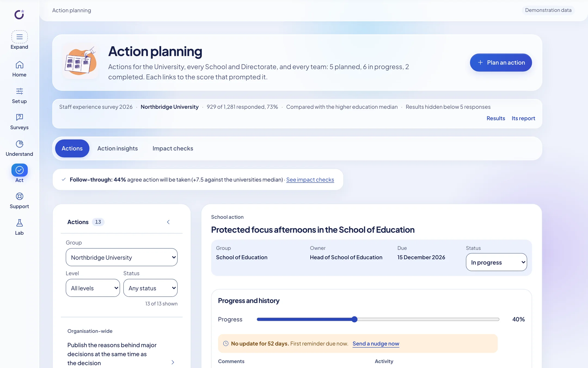The height and width of the screenshot is (368, 588).
Task: Expand the sidebar menu
Action: point(19,40)
